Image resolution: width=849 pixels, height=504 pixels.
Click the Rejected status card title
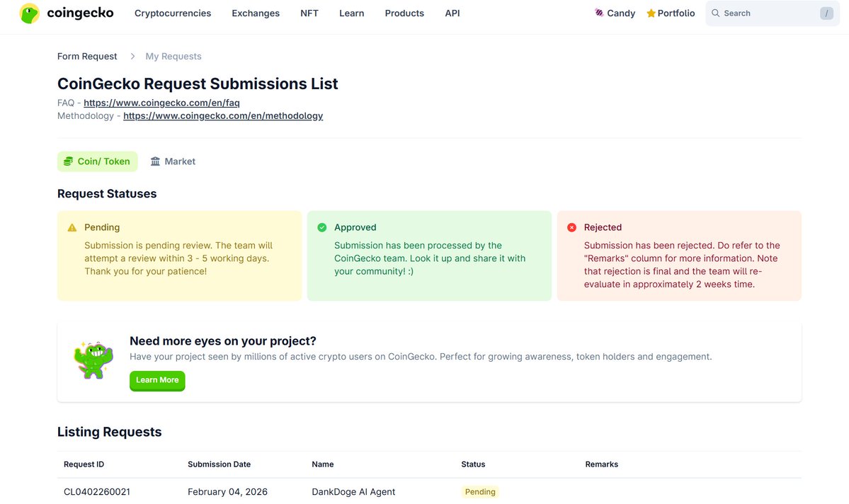(603, 227)
